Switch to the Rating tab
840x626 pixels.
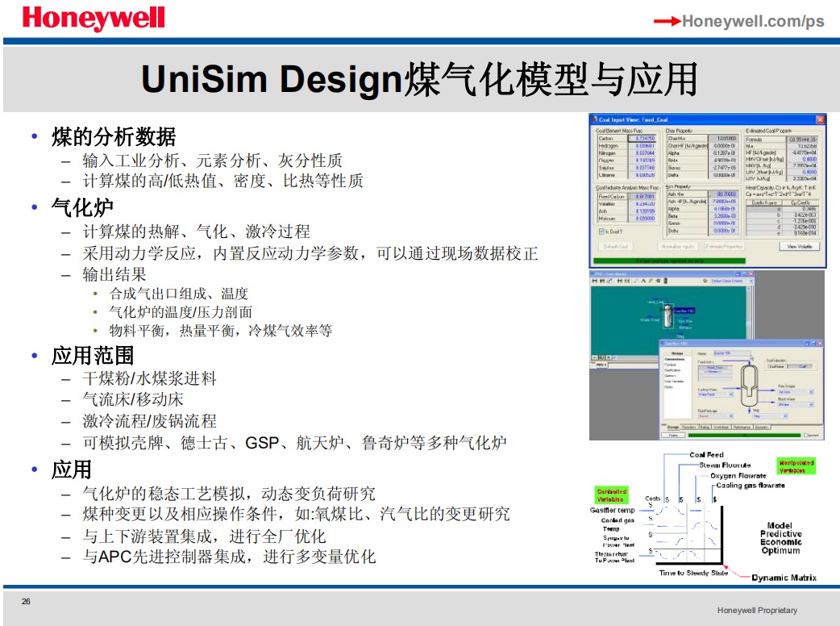pyautogui.click(x=704, y=428)
